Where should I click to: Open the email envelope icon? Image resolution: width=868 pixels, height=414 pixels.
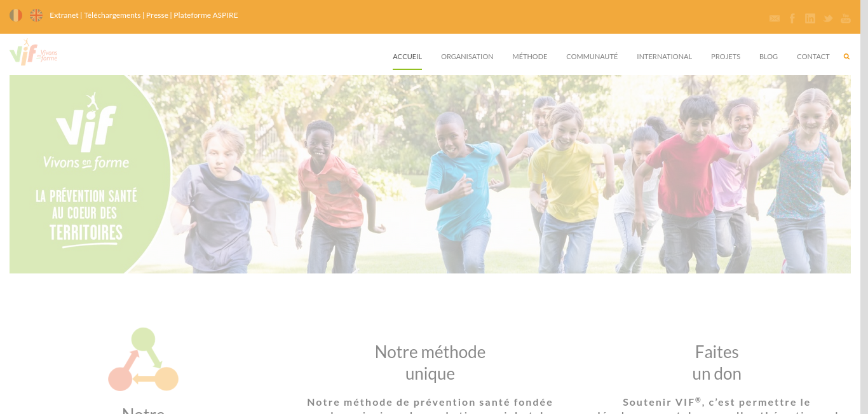[774, 18]
